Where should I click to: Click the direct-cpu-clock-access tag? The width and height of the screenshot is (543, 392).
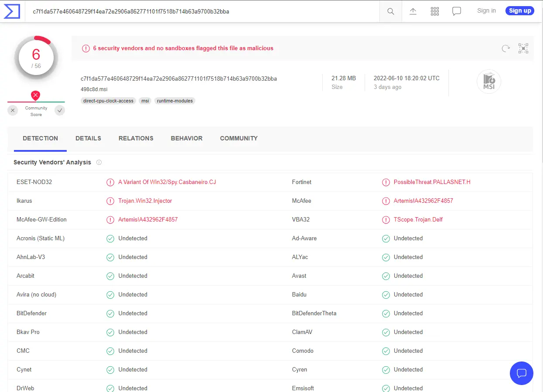coord(109,101)
